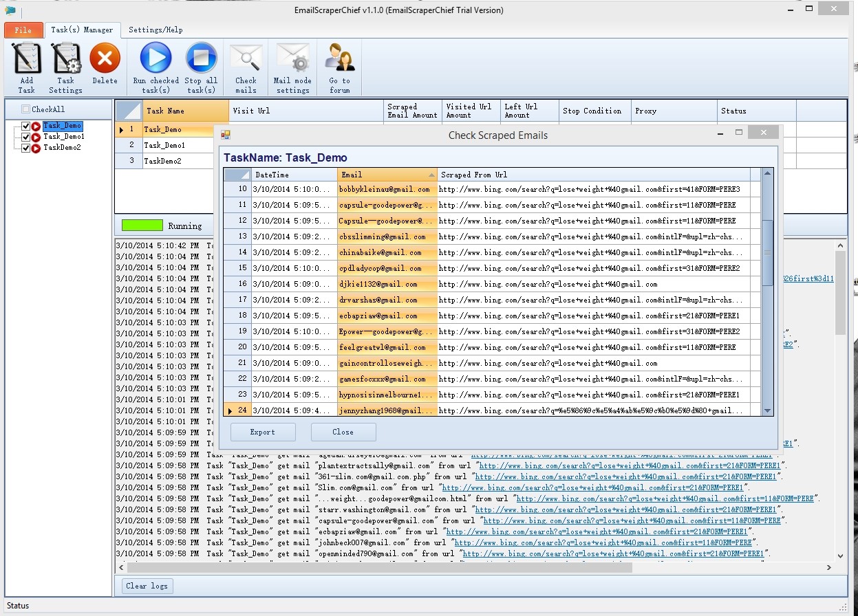
Task: Switch to the Settings/Help tab
Action: click(x=155, y=30)
